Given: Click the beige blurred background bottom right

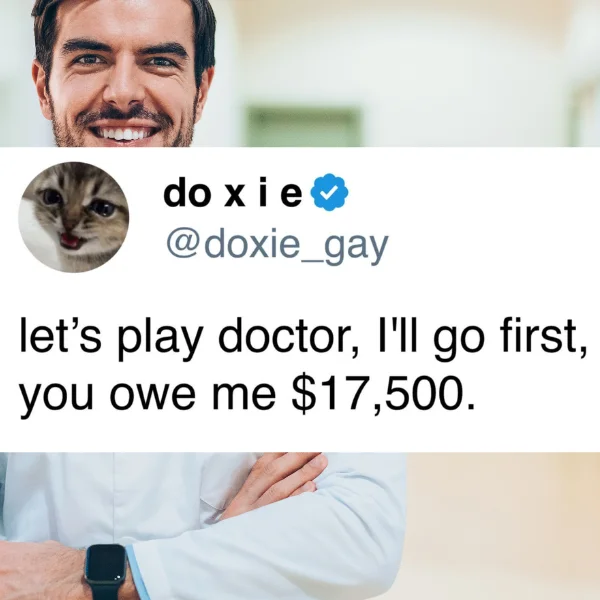Looking at the screenshot, I should click(503, 526).
